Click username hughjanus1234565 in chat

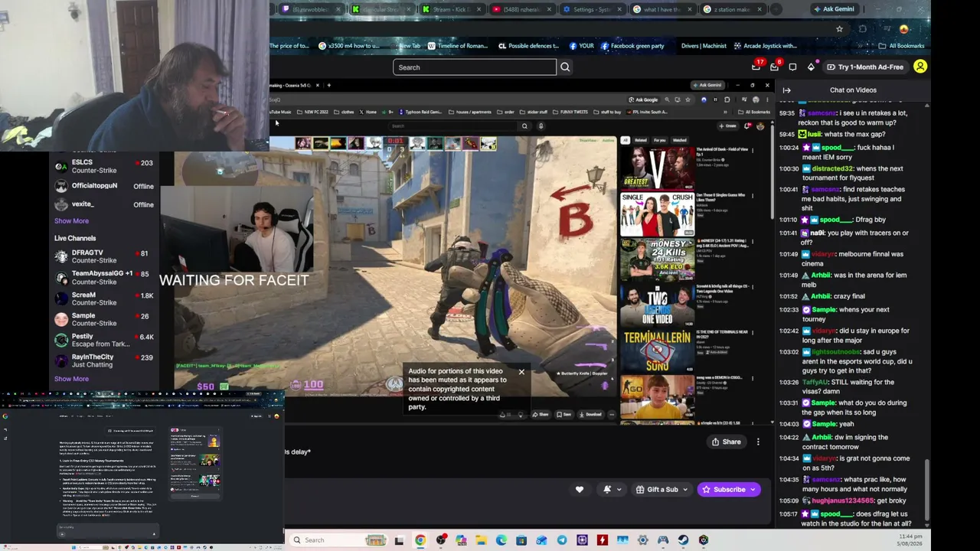coord(844,500)
